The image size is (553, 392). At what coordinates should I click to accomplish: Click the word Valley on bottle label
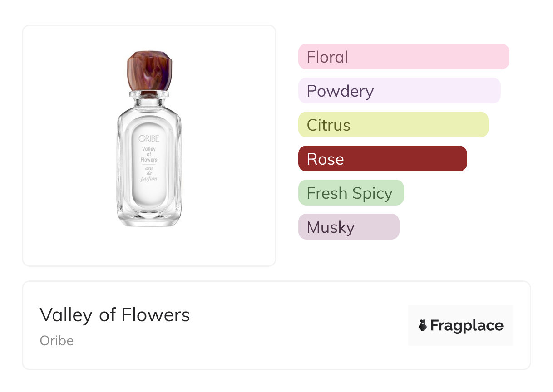(x=149, y=149)
